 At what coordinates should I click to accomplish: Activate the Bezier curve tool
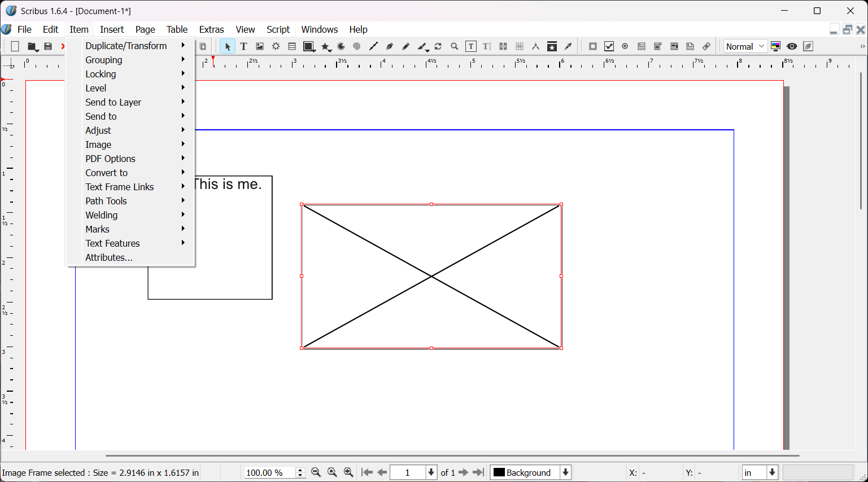click(x=390, y=47)
